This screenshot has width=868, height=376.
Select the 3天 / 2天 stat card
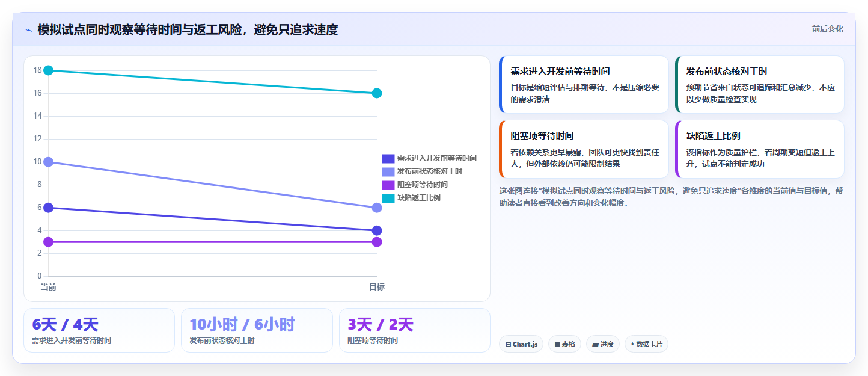pyautogui.click(x=415, y=330)
